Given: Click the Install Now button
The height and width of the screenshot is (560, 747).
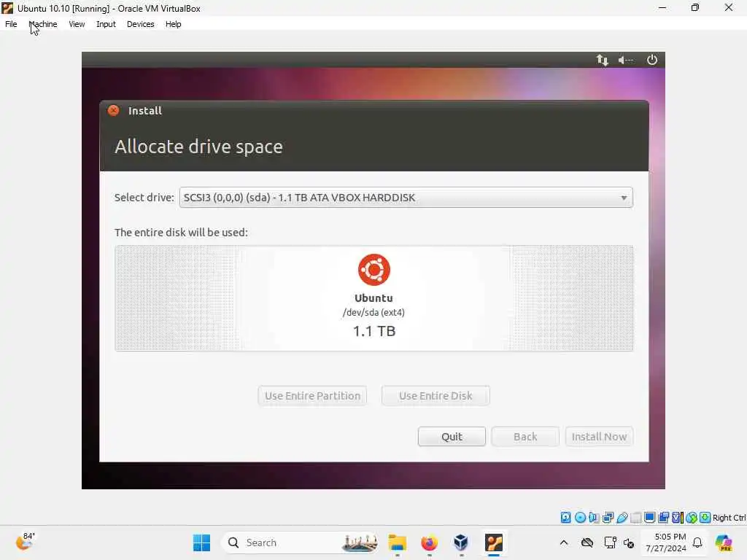Looking at the screenshot, I should click(x=599, y=437).
